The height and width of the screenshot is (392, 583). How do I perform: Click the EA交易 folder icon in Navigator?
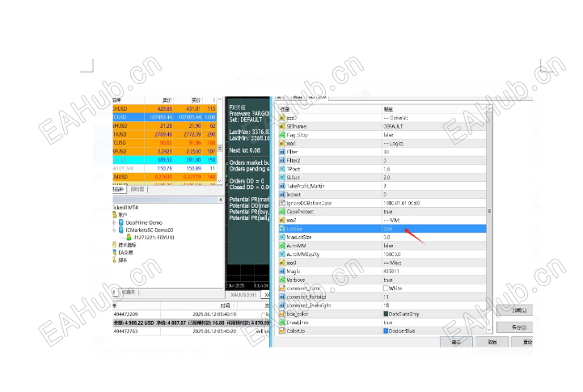pyautogui.click(x=115, y=252)
